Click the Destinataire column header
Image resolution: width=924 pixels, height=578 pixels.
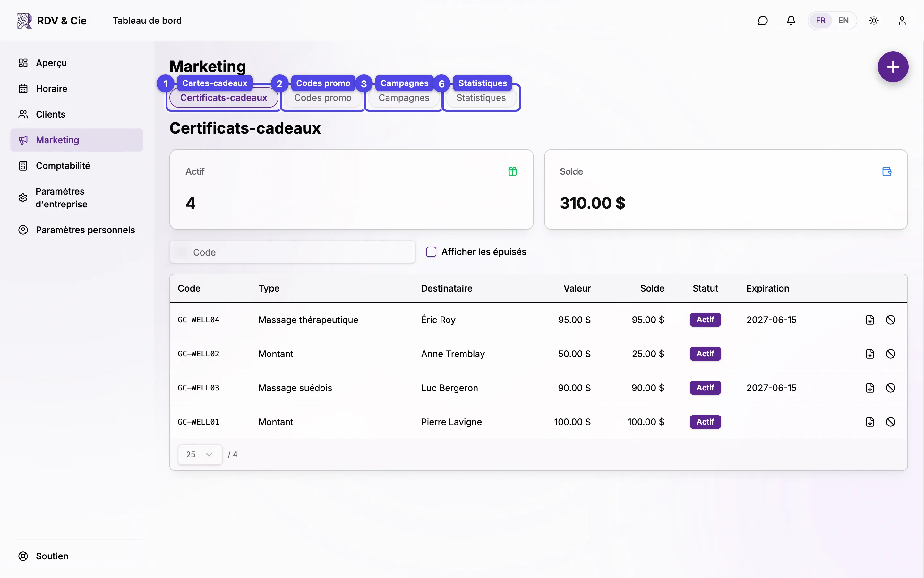(x=446, y=289)
